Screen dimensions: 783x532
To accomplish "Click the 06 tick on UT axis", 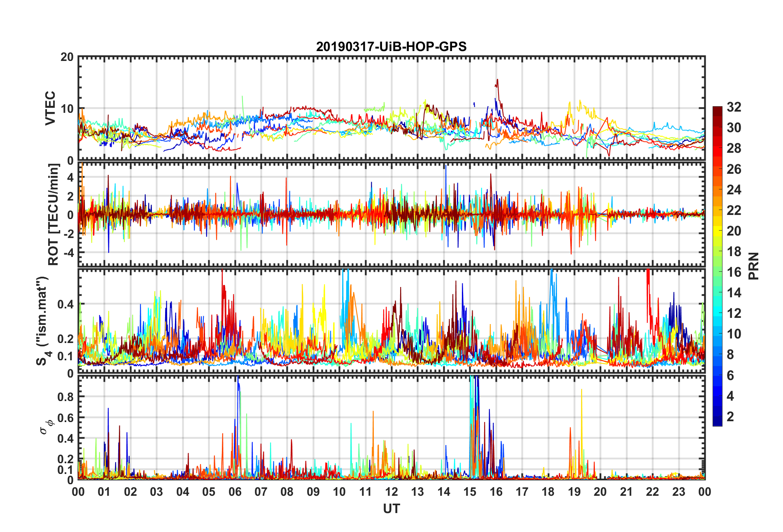I will 235,492.
